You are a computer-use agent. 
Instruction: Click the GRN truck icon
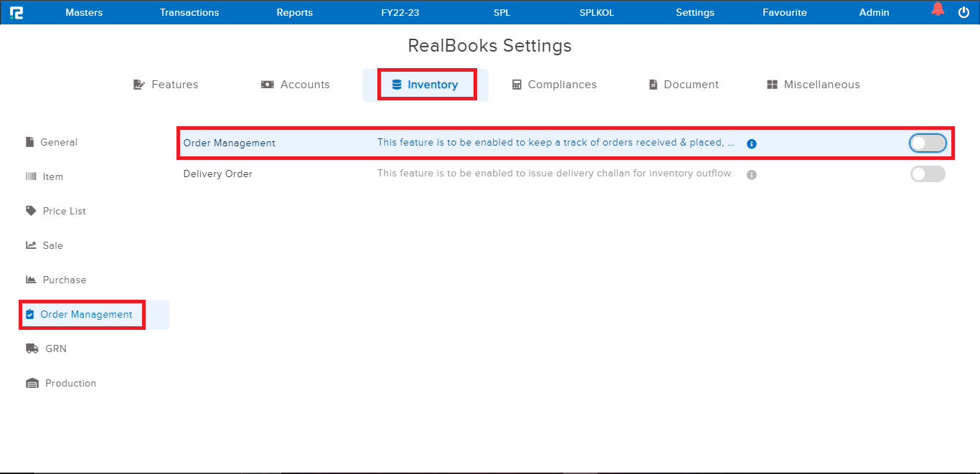click(x=32, y=348)
